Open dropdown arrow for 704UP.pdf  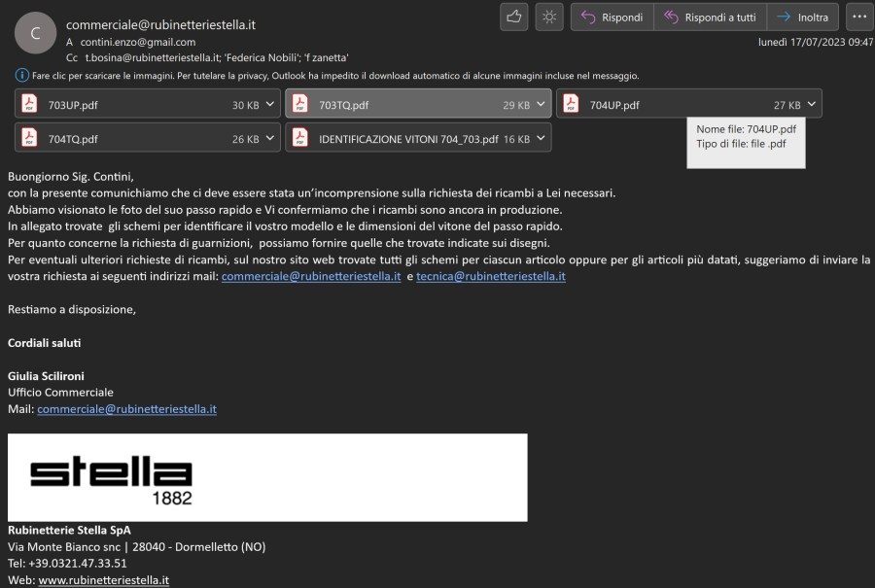[811, 105]
